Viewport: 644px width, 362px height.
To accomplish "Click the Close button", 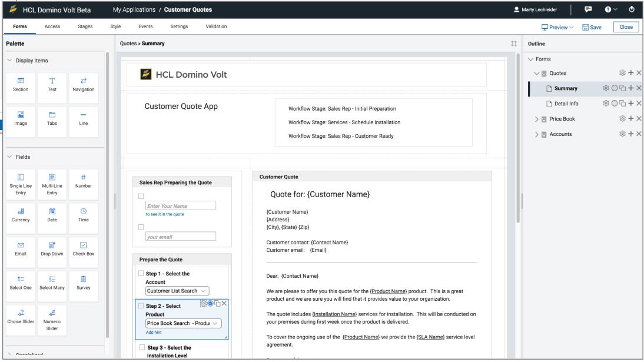I will 626,26.
